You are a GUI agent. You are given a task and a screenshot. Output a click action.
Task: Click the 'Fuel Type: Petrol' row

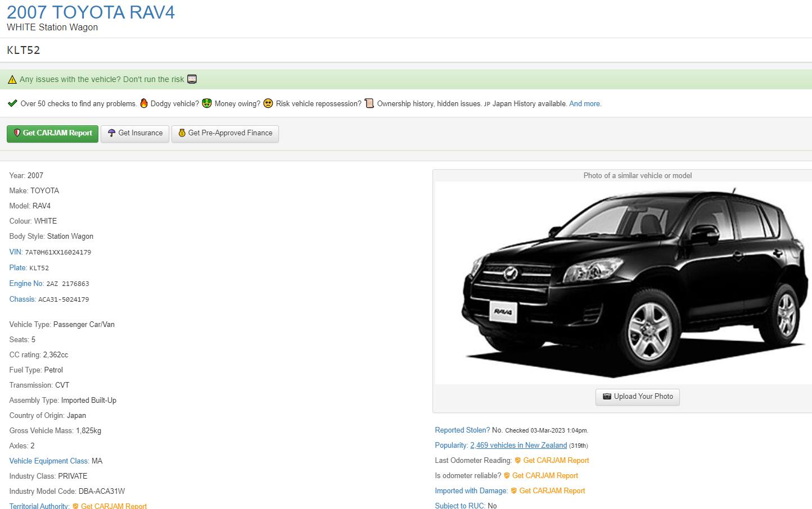coord(36,370)
